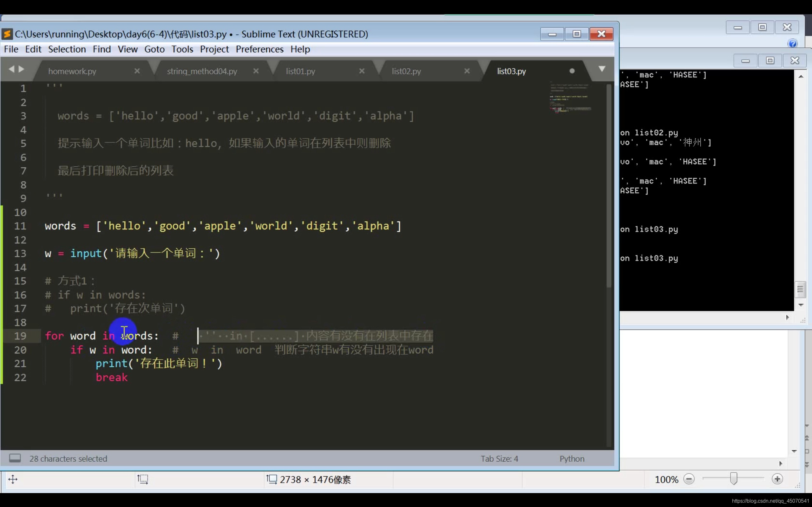Open the tab list dropdown arrow
Viewport: 812px width, 507px height.
(x=602, y=69)
